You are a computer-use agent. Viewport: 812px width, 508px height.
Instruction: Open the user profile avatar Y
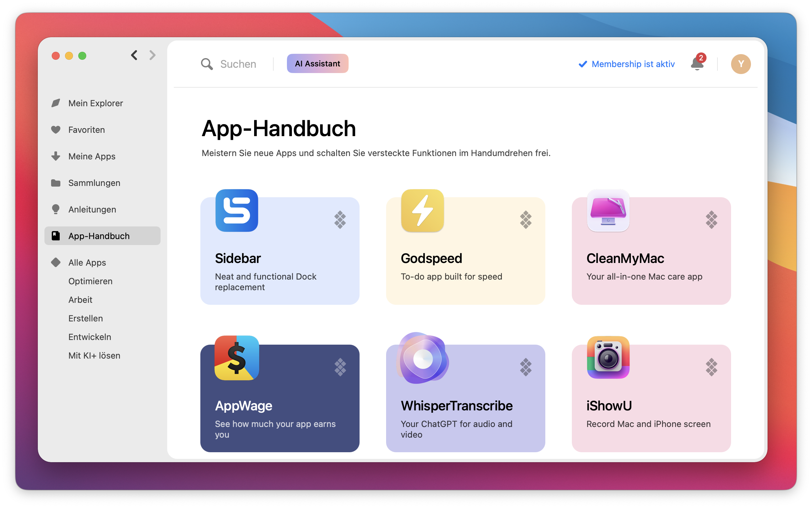tap(741, 64)
